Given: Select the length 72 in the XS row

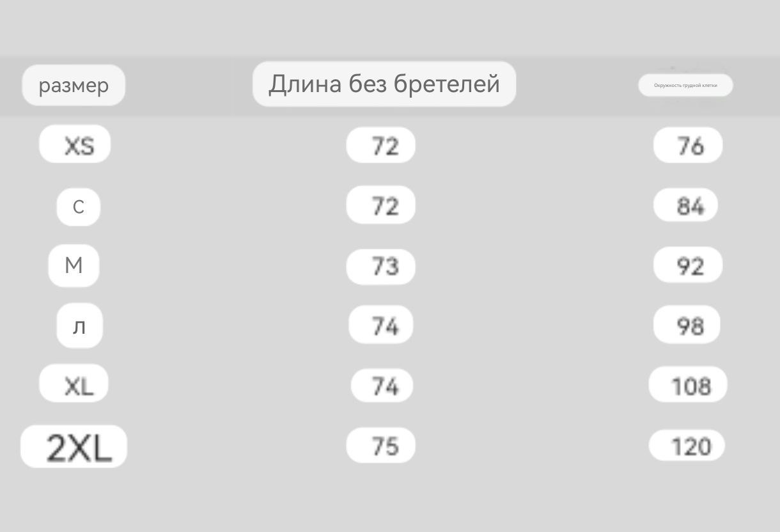Looking at the screenshot, I should coord(381,145).
